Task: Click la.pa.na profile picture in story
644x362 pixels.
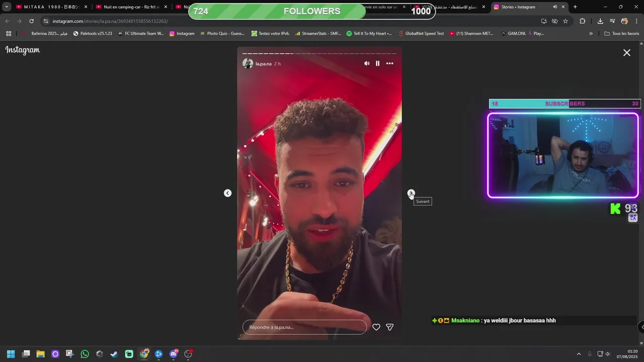Action: click(248, 63)
